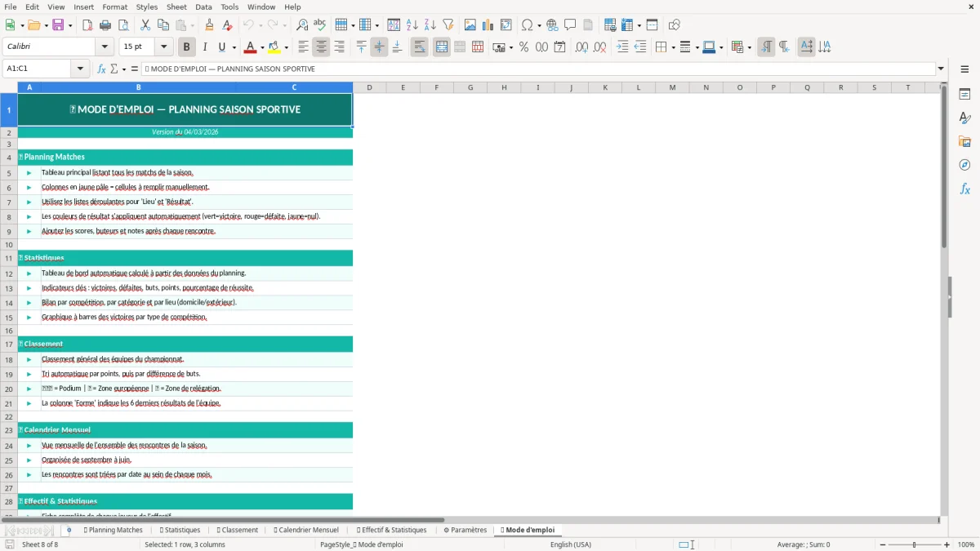Screen dimensions: 980x551
Task: Apply the red Font Color swatch
Action: [x=250, y=47]
